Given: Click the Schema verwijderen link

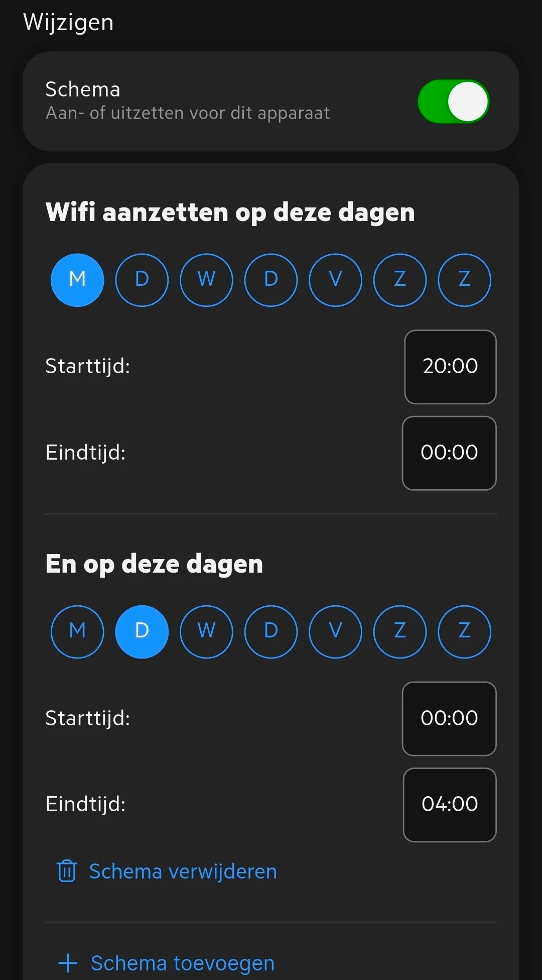Looking at the screenshot, I should 183,872.
